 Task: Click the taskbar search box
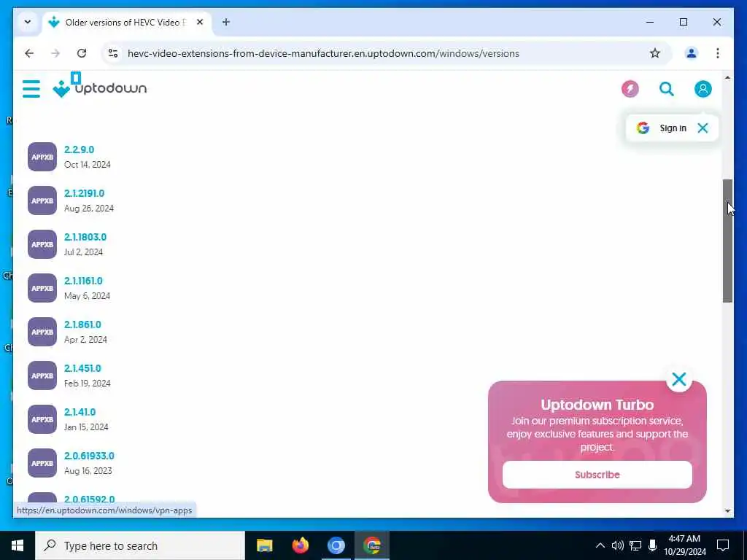click(x=140, y=545)
